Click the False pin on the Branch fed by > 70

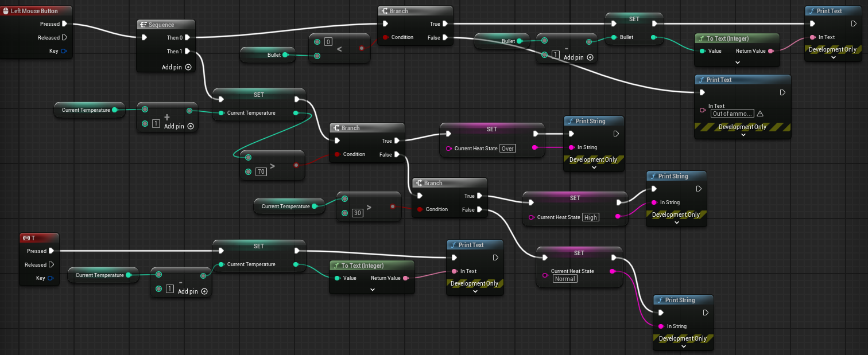click(x=397, y=154)
